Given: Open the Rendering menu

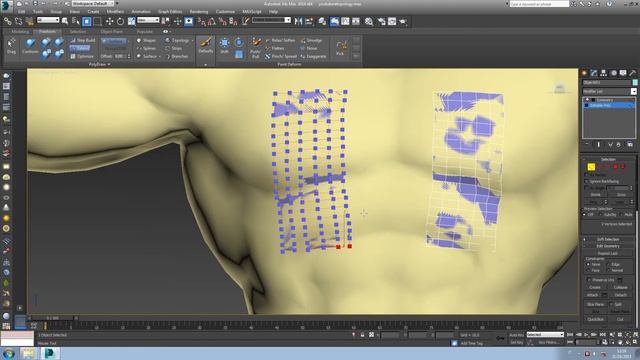Looking at the screenshot, I should coord(199,12).
